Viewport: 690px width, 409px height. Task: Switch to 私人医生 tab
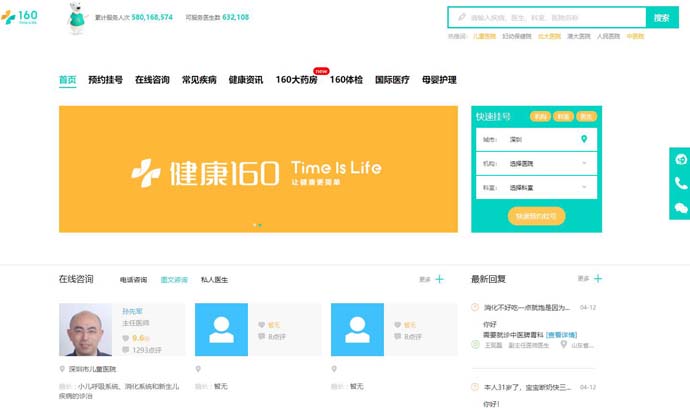point(214,280)
